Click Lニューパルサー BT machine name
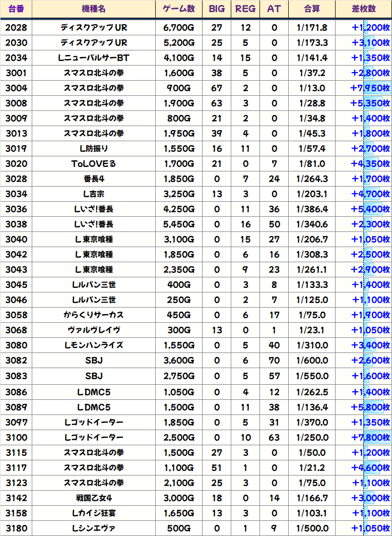The image size is (392, 536). click(94, 58)
